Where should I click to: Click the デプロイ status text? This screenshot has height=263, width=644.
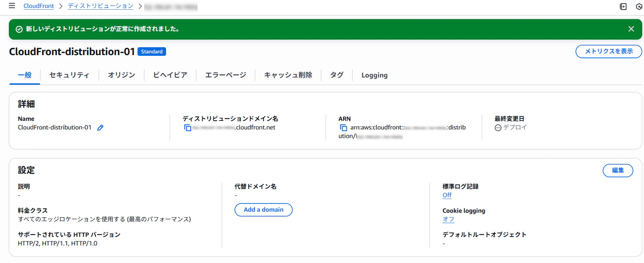click(x=515, y=127)
